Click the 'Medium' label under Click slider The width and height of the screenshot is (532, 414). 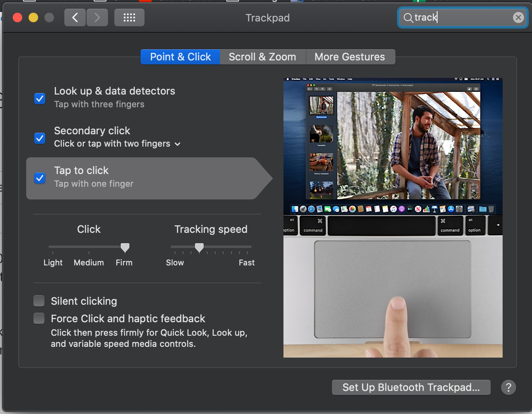(89, 263)
